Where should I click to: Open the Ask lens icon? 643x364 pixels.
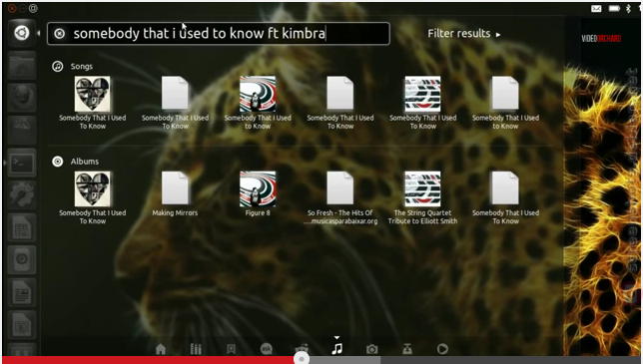pos(267,349)
